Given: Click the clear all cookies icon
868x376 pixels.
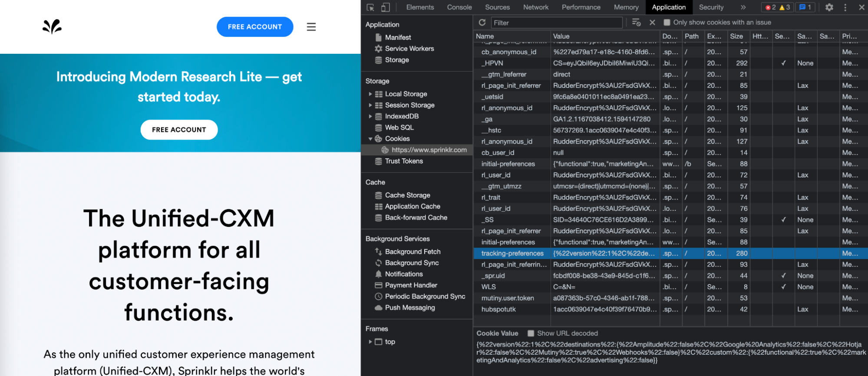Looking at the screenshot, I should [637, 23].
